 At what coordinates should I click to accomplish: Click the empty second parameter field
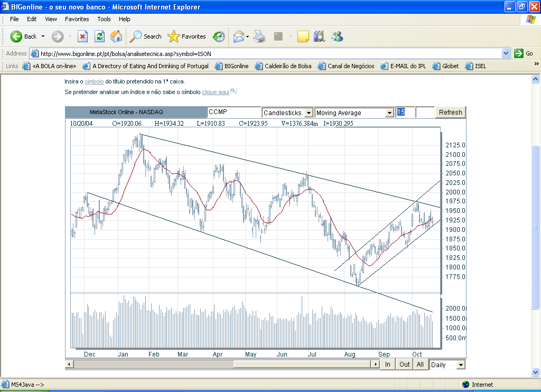click(x=425, y=112)
